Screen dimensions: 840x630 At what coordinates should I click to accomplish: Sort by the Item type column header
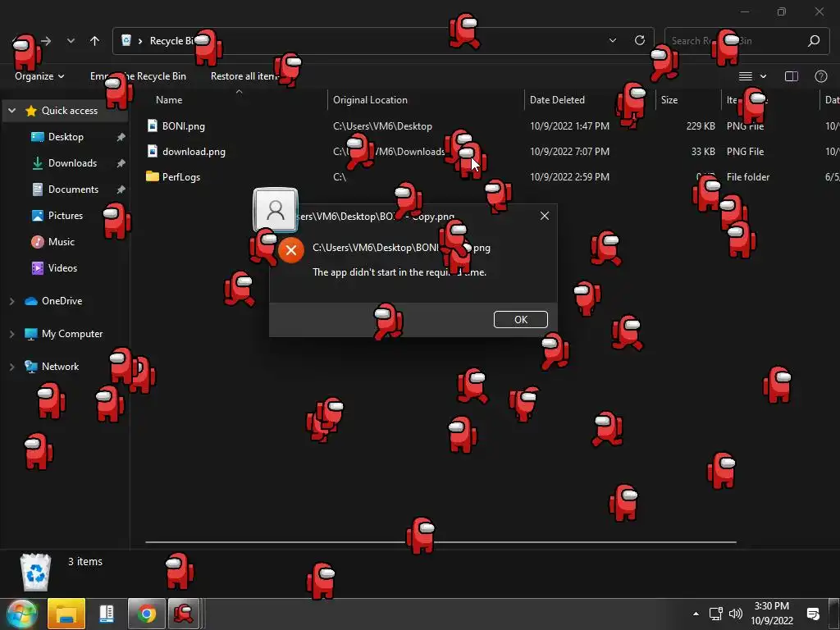(746, 99)
